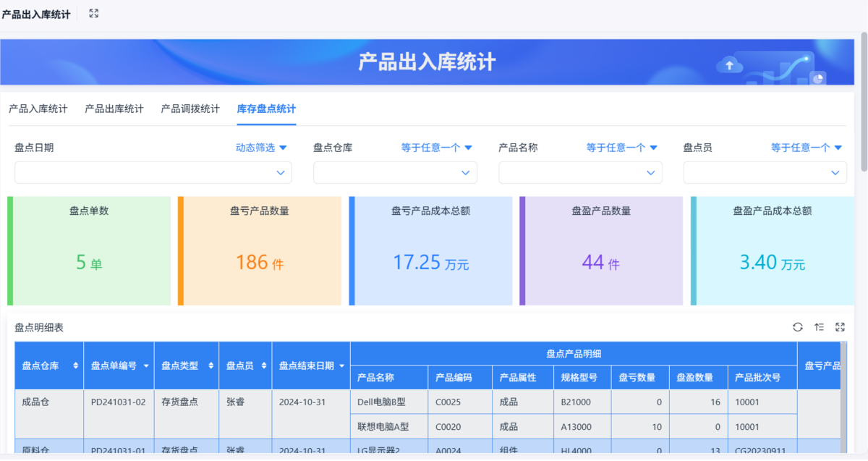Sort by 盘点仓库 column arrows
The height and width of the screenshot is (461, 868).
[x=76, y=366]
